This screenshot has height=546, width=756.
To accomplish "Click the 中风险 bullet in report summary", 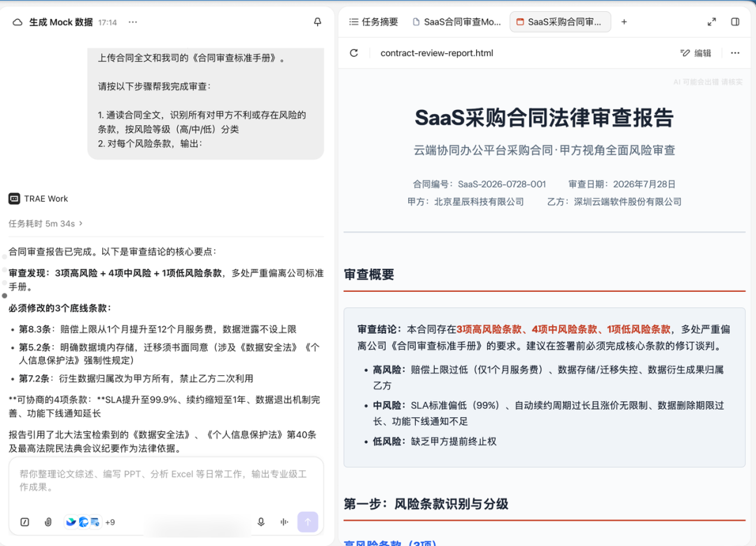I will 548,414.
